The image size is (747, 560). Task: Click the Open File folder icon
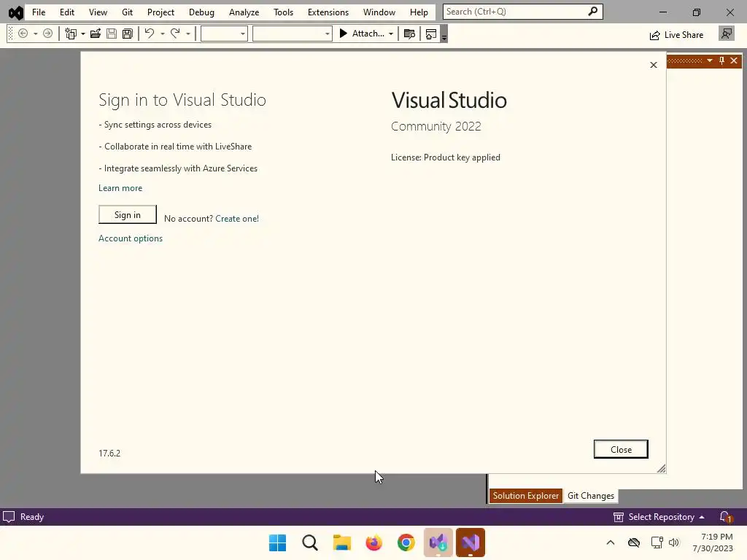[x=96, y=34]
